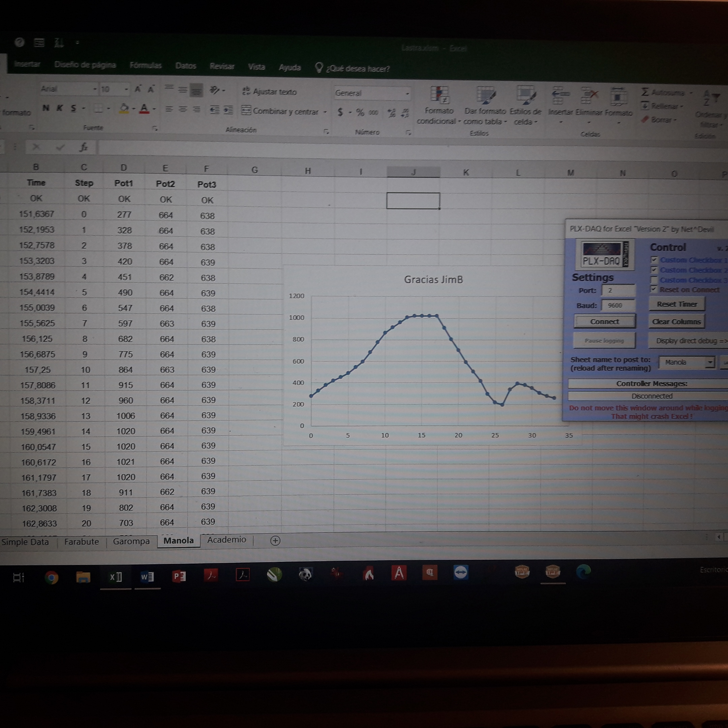The height and width of the screenshot is (728, 728).
Task: Click the Baud rate input field
Action: (x=619, y=305)
